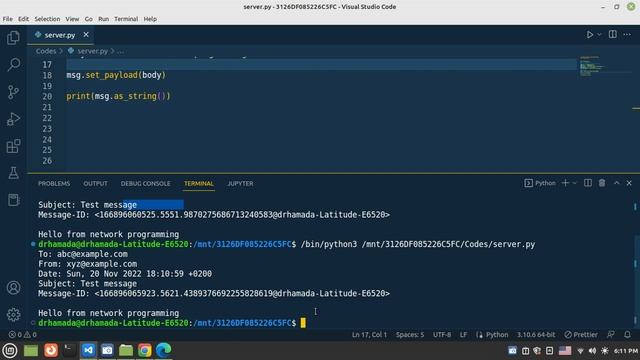Switch to the DEBUG CONSOLE tab
This screenshot has width=640, height=360.
click(x=145, y=184)
